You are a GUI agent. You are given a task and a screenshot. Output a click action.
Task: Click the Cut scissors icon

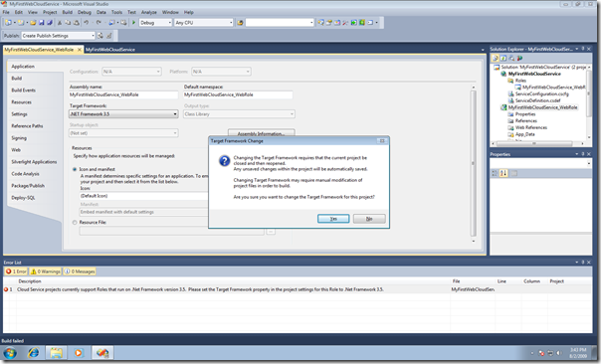click(60, 23)
